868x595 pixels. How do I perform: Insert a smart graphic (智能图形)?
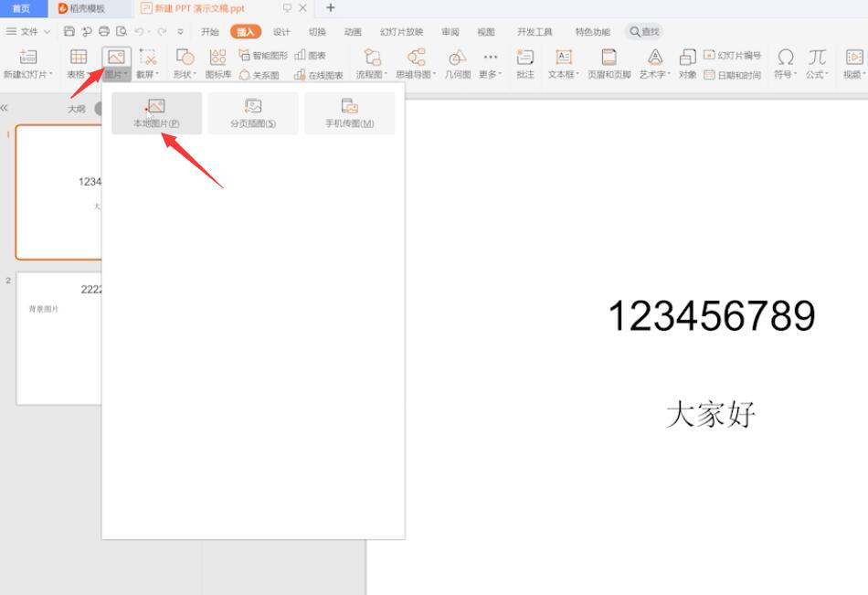[263, 56]
